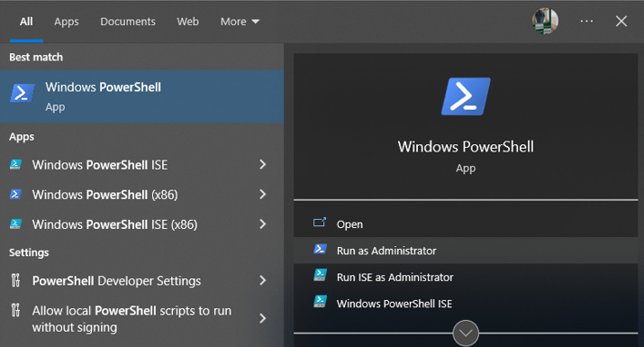Click the large PowerShell logo in preview pane
Image resolution: width=644 pixels, height=347 pixels.
[x=466, y=96]
